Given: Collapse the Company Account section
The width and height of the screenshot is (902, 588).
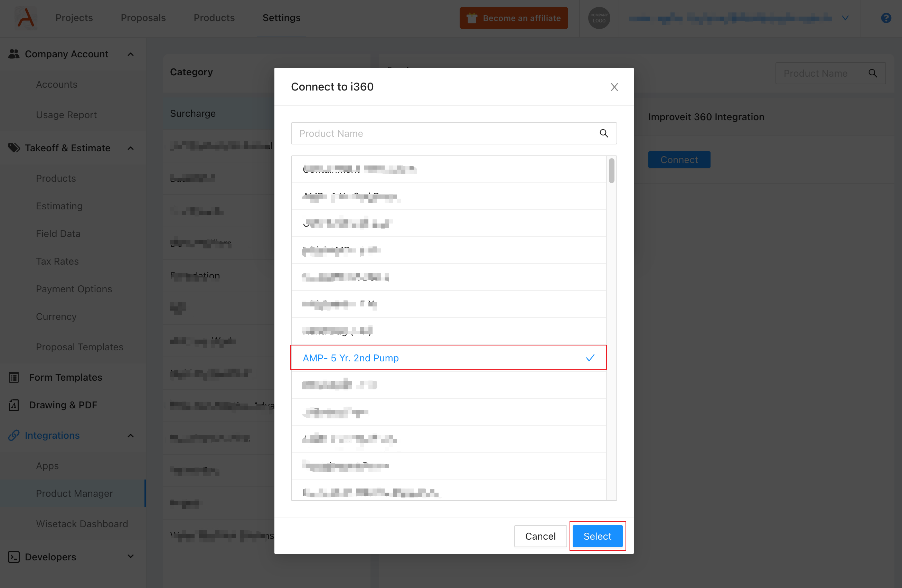Looking at the screenshot, I should coord(131,54).
